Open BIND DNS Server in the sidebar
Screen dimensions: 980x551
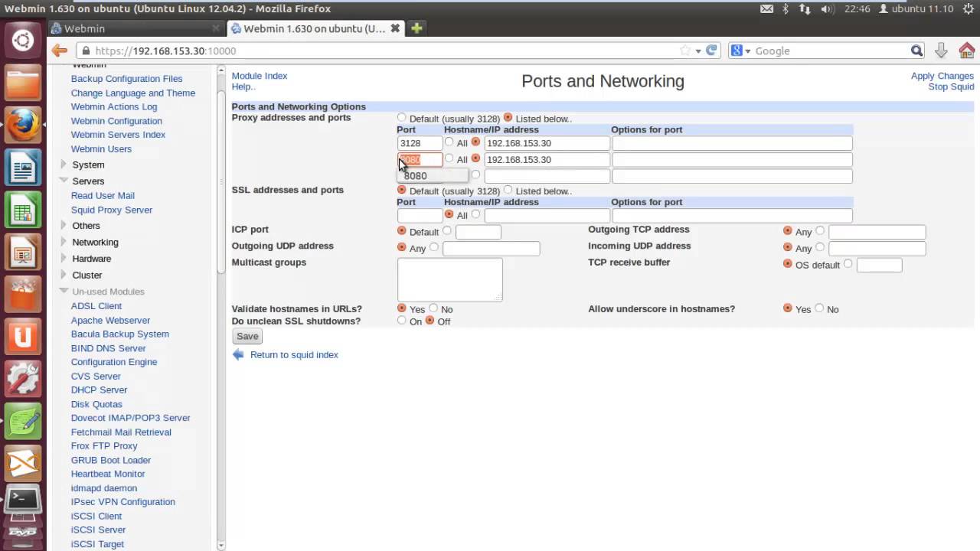point(108,348)
